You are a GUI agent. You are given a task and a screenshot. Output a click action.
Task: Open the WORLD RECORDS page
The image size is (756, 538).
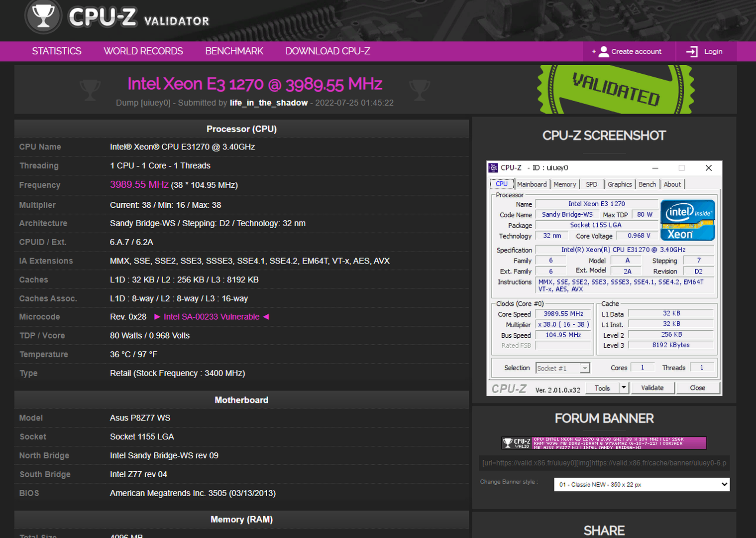[143, 51]
